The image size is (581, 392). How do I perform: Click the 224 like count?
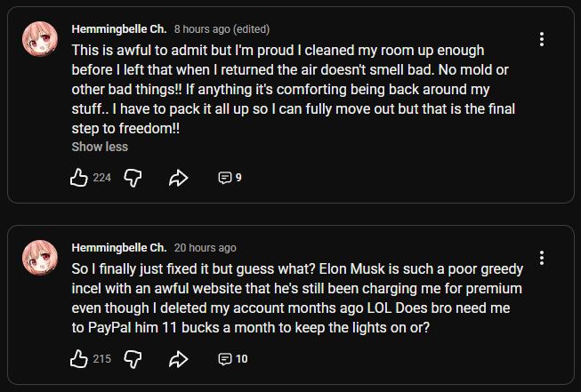point(101,177)
